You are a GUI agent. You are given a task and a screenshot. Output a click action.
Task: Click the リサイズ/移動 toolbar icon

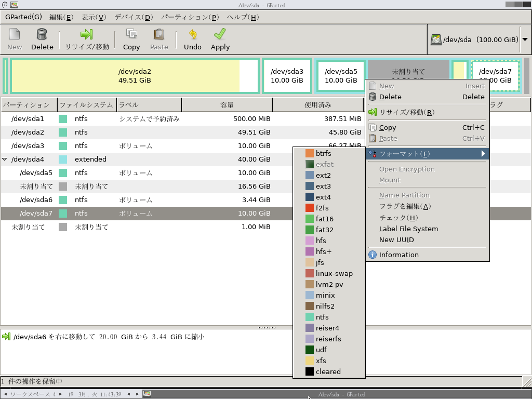coord(87,34)
